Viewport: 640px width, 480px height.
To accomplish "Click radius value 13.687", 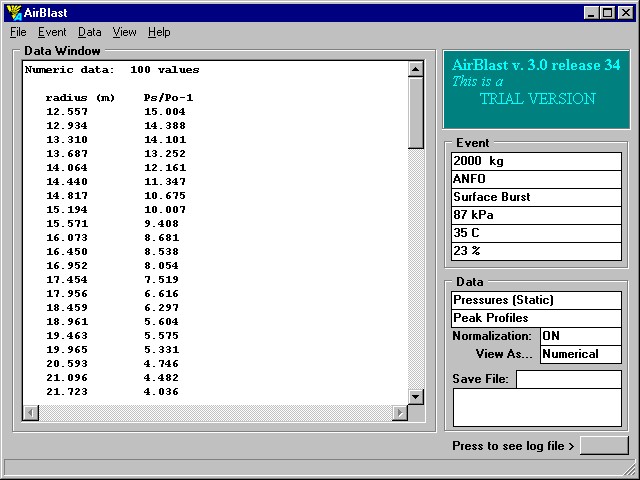I will click(x=67, y=154).
